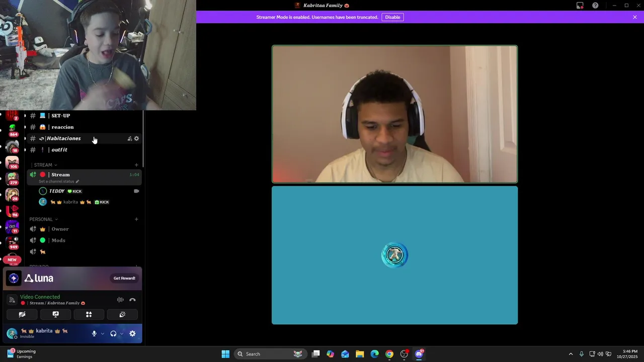The image size is (644, 362).
Task: Open server with 949 notification badge
Action: [x=12, y=243]
